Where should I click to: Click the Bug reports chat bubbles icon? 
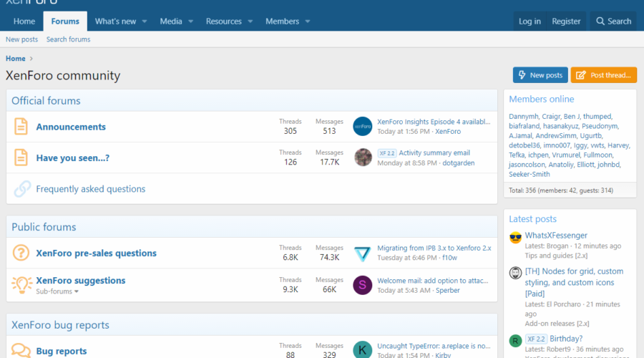21,351
